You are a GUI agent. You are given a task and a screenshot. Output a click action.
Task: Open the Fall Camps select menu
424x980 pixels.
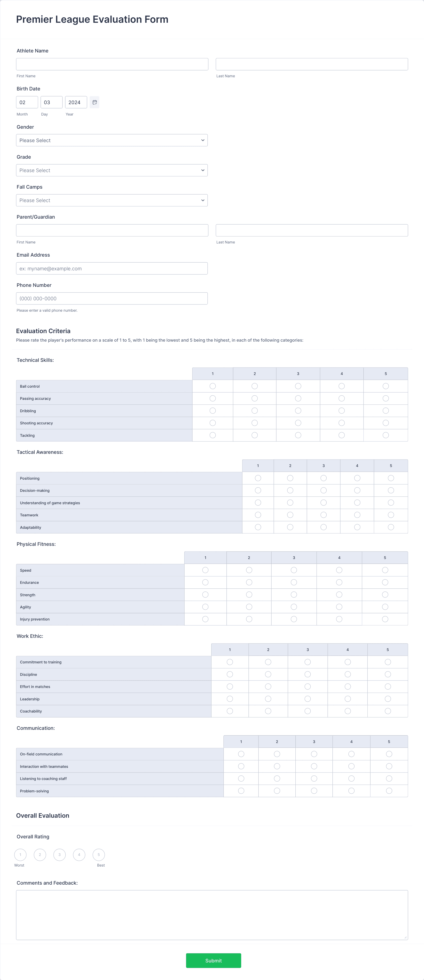(112, 201)
